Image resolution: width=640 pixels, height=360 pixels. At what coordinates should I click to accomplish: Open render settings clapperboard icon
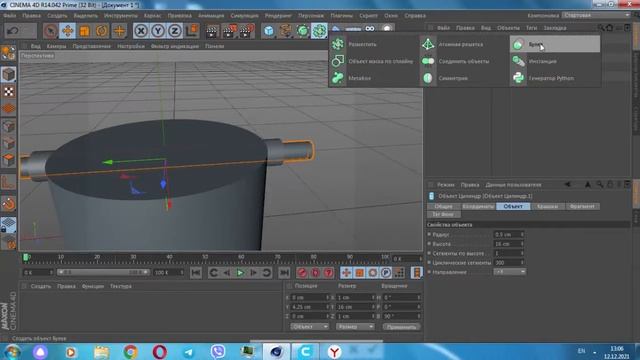click(x=247, y=31)
